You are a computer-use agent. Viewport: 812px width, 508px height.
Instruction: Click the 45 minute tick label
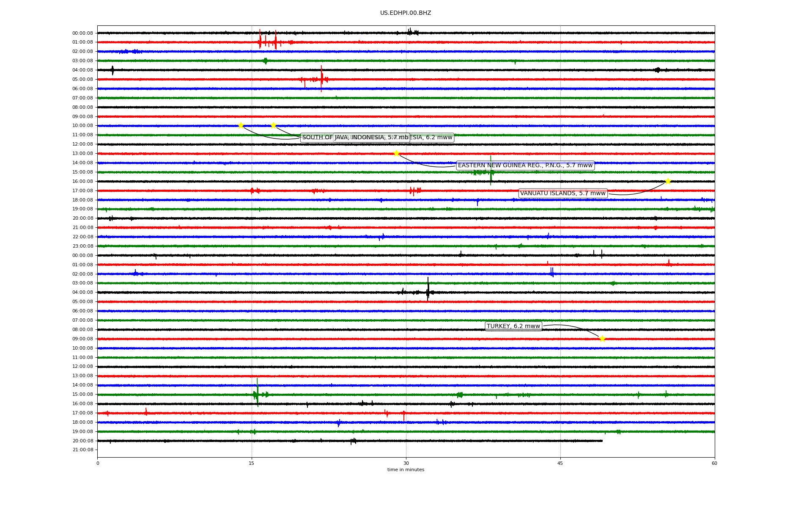[560, 463]
